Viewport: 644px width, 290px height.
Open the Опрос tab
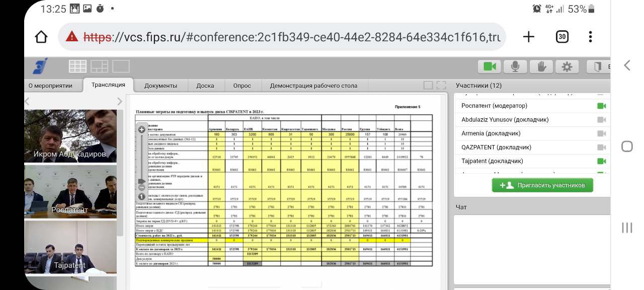(242, 86)
